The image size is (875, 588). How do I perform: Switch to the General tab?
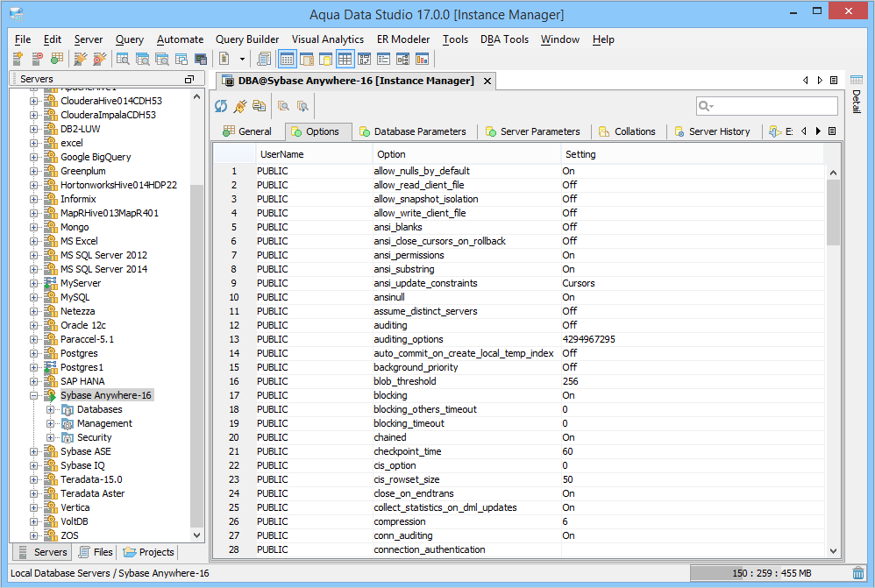[x=248, y=131]
